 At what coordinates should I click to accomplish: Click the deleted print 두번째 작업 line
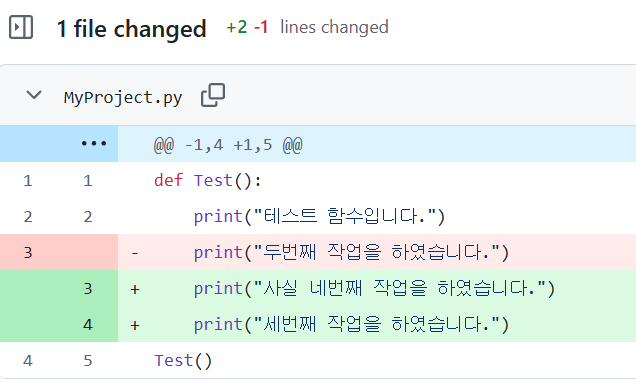click(x=351, y=252)
